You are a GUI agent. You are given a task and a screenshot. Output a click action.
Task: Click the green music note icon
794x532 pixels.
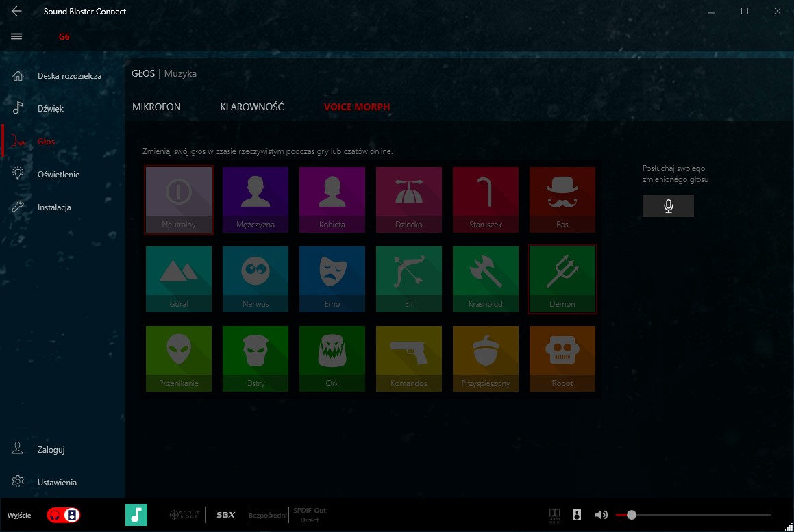(x=136, y=515)
